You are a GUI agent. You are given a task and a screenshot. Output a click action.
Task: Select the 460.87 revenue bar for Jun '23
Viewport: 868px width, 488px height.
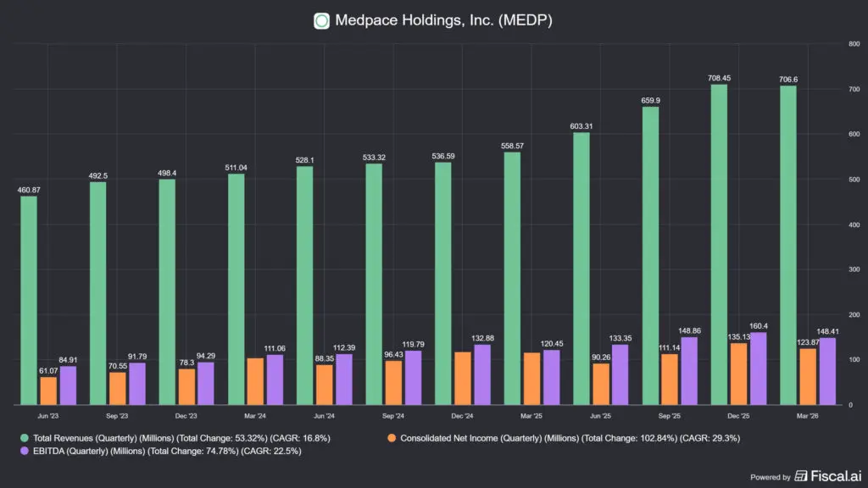click(x=29, y=301)
